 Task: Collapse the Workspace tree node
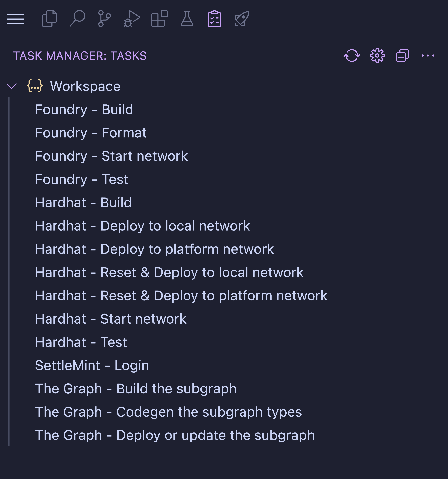pos(12,86)
